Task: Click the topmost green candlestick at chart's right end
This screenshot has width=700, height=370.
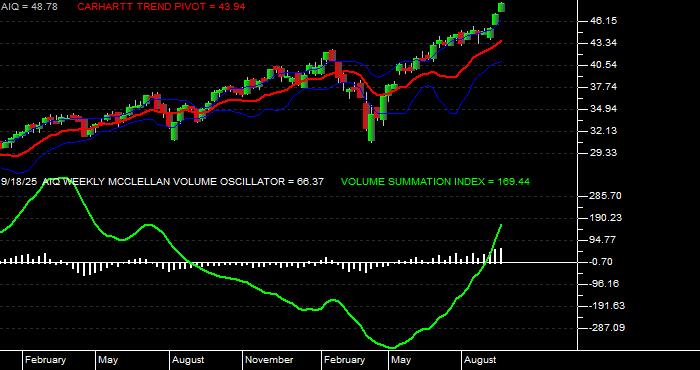Action: click(501, 7)
